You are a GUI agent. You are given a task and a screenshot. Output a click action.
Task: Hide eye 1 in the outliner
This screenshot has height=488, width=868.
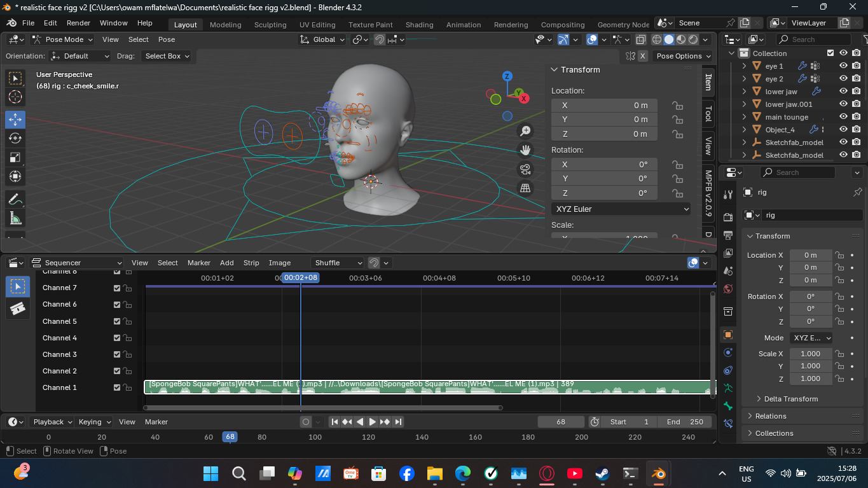click(843, 66)
